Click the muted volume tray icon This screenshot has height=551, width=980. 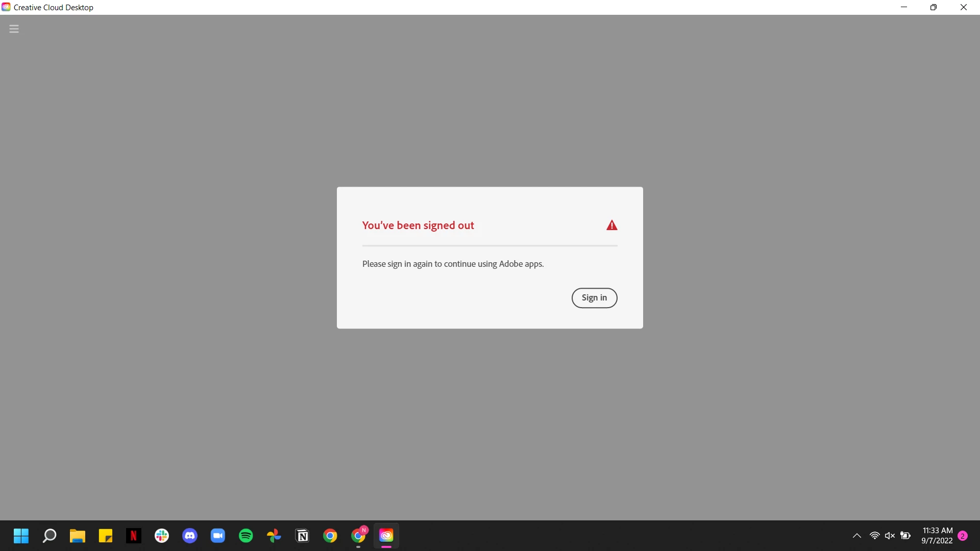point(890,536)
